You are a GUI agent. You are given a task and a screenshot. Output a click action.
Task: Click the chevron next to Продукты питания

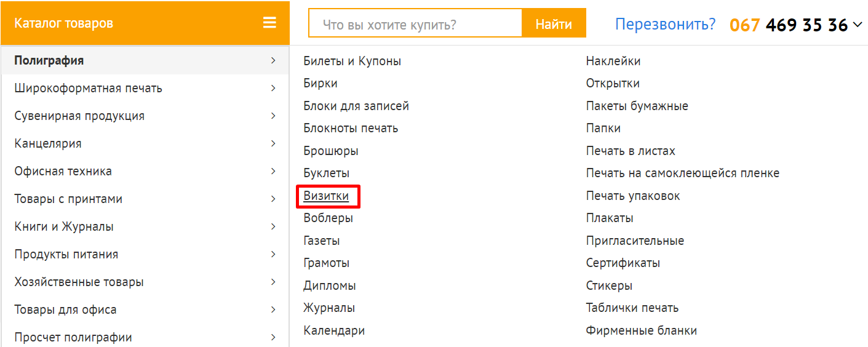pos(273,254)
